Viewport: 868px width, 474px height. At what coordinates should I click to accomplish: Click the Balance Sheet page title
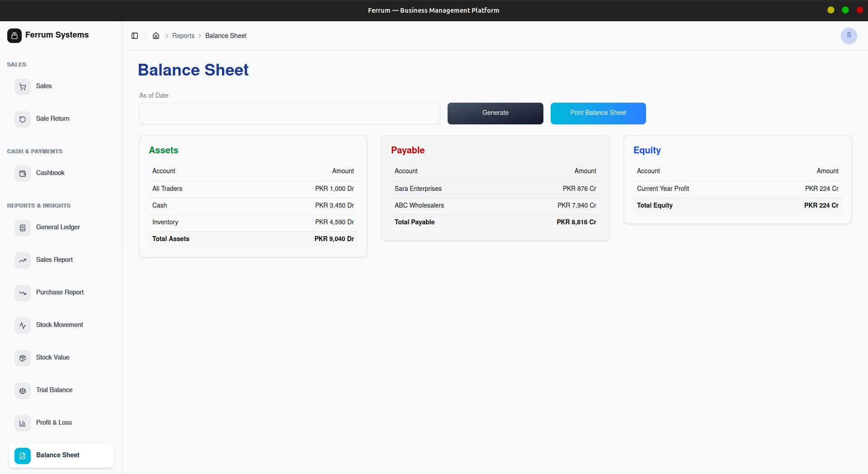(193, 70)
